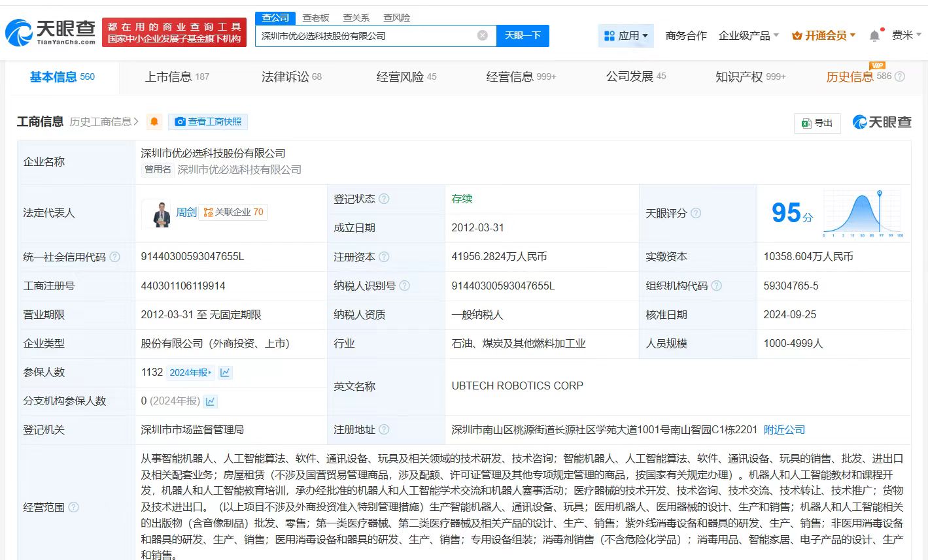Click the paid-in capital 10358.604万人民币

[x=808, y=257]
